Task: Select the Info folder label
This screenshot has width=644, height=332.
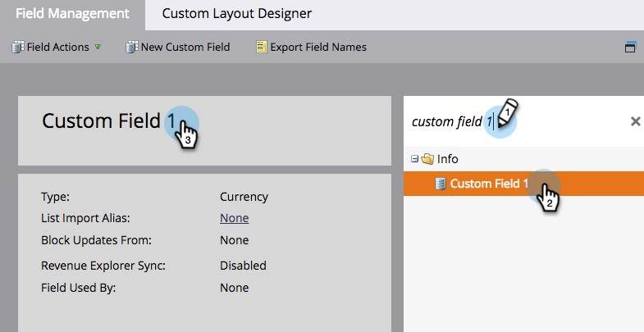Action: tap(447, 159)
